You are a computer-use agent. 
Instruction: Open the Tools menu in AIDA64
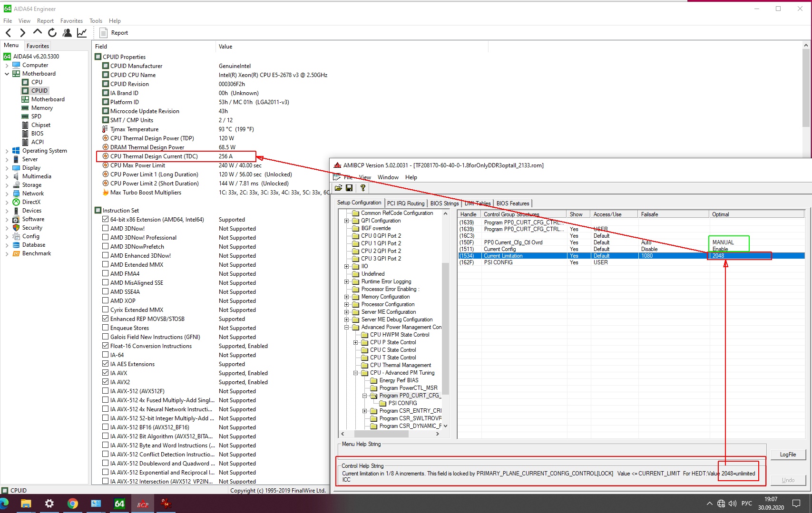(x=96, y=21)
